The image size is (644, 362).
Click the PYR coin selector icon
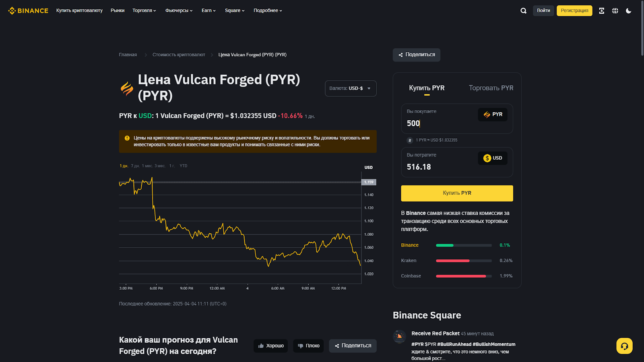click(493, 115)
